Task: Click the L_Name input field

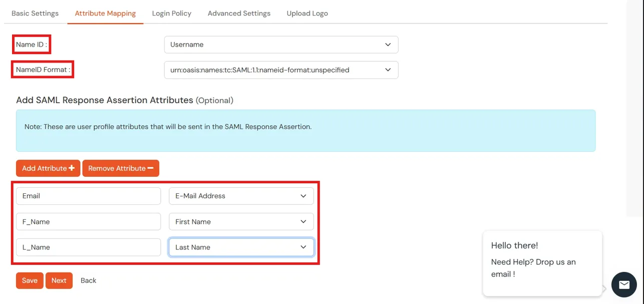Action: pos(88,247)
